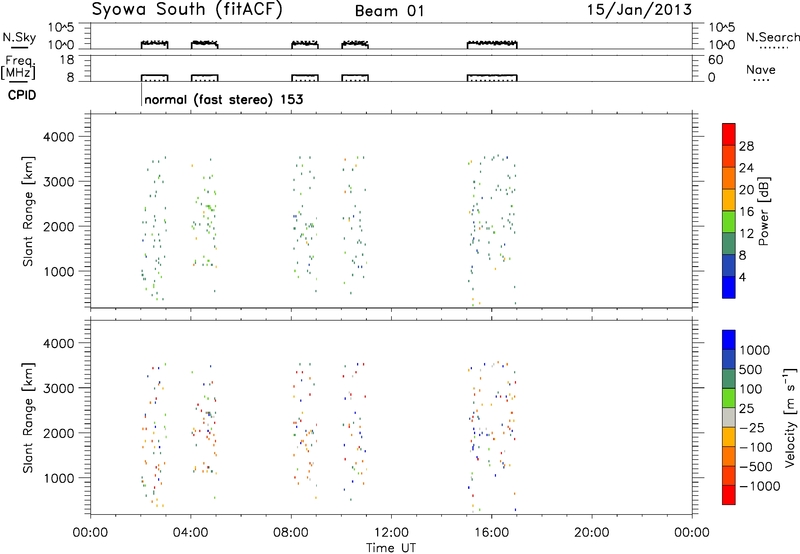Click the '-25' Velocity colorbar value

click(x=752, y=427)
